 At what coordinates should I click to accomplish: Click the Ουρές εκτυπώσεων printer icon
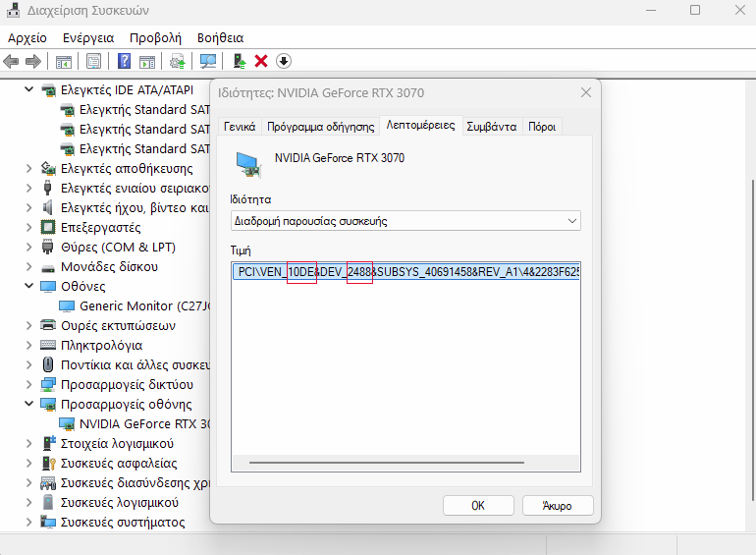pos(48,325)
